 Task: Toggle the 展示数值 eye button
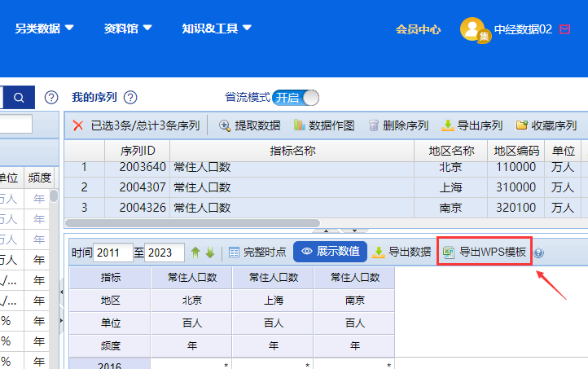coord(330,252)
